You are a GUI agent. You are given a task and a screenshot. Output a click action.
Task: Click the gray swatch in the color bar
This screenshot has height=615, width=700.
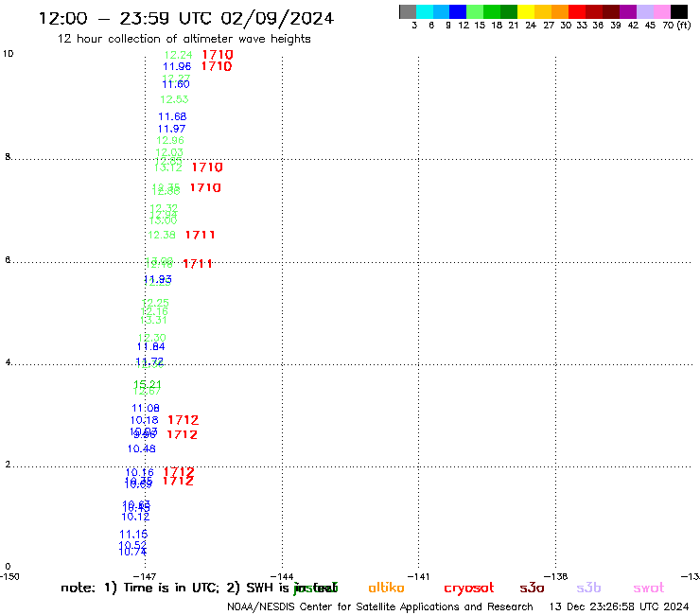click(x=408, y=11)
